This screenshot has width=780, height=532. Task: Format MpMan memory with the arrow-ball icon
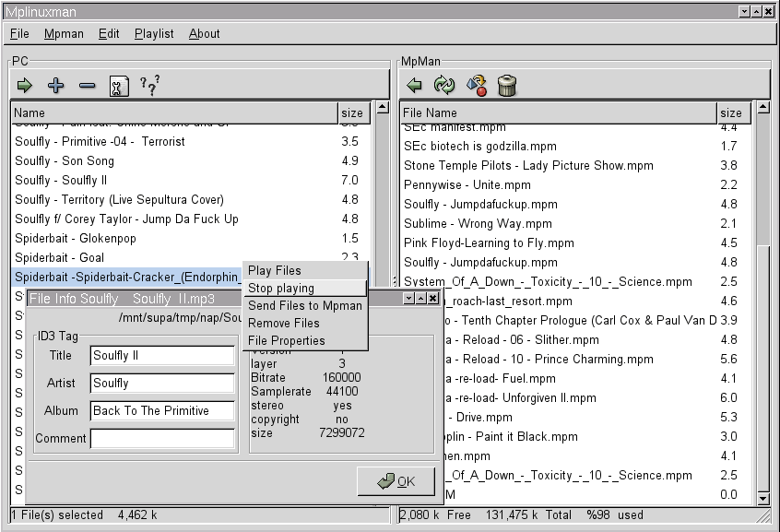[477, 85]
